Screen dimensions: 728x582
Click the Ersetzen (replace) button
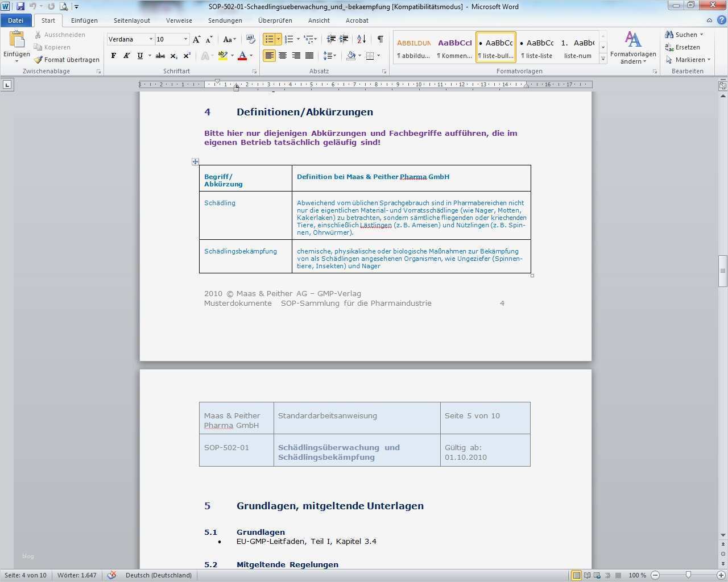pos(682,47)
